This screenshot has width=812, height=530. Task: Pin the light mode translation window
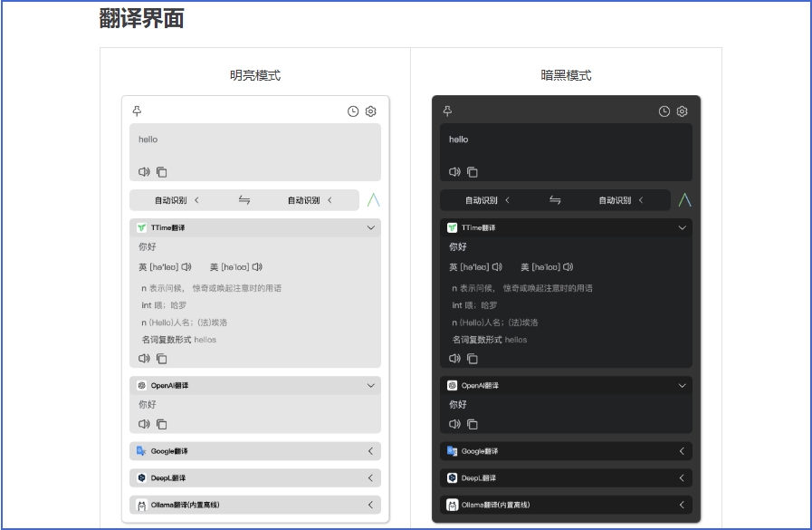point(137,111)
